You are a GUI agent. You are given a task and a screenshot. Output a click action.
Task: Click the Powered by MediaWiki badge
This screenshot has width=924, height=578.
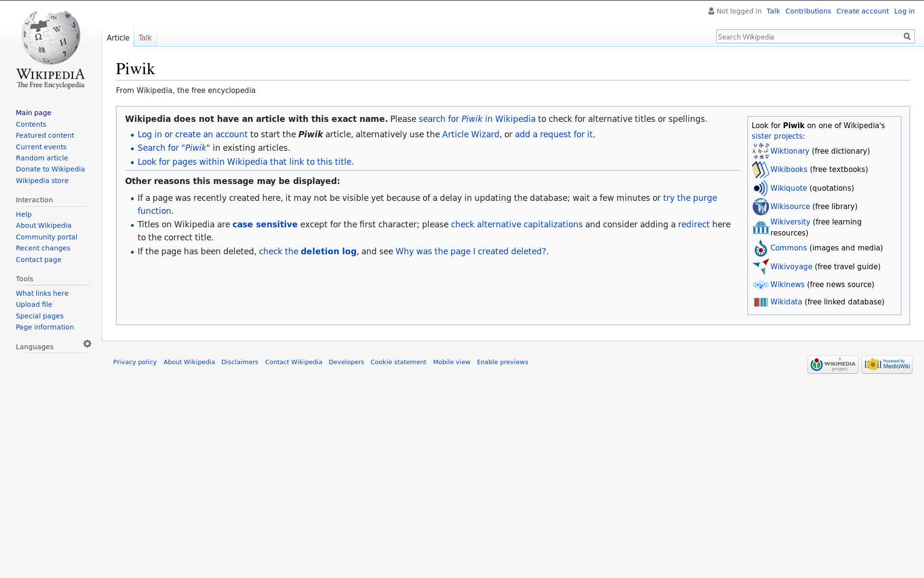coord(886,365)
